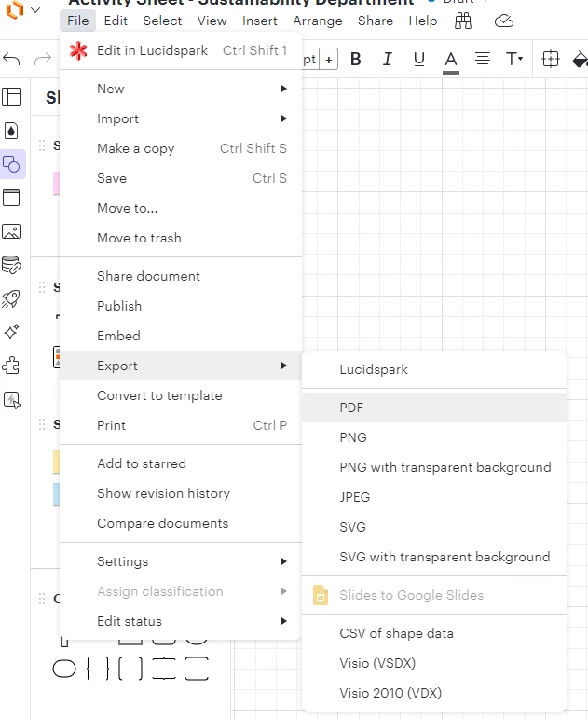This screenshot has width=588, height=719.
Task: Click the Lucid logo home icon
Action: pos(14,9)
